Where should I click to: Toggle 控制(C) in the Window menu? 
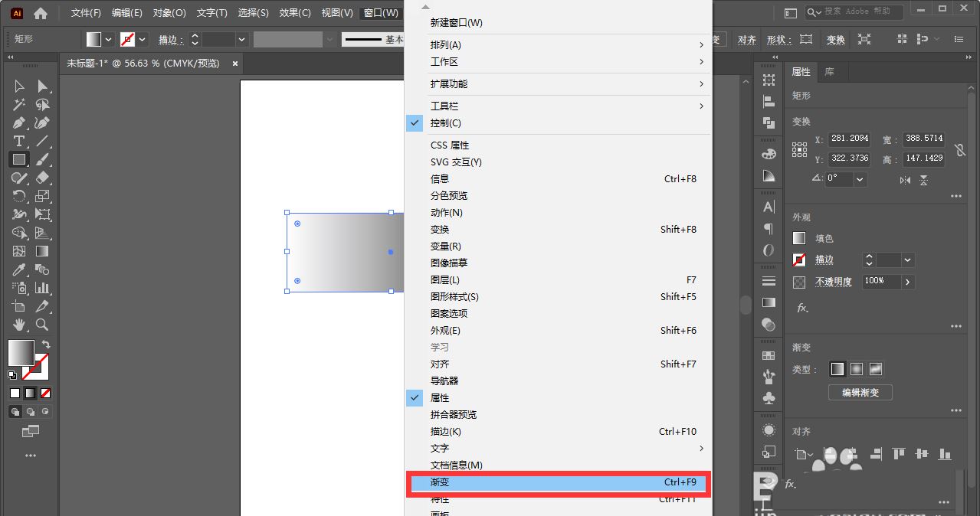(x=444, y=122)
